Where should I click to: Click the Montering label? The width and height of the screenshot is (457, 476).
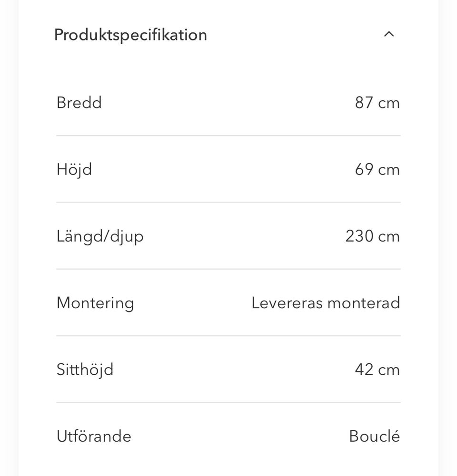click(95, 303)
